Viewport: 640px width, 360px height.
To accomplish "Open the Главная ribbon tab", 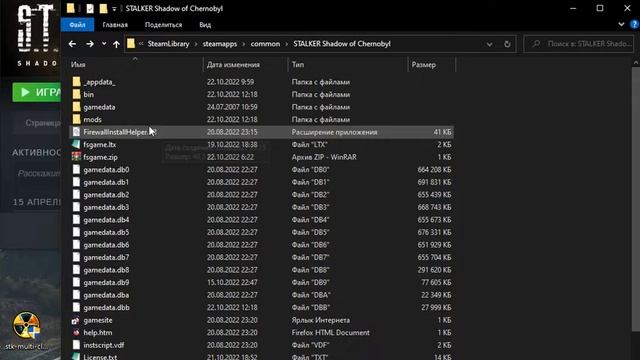I will pos(115,25).
